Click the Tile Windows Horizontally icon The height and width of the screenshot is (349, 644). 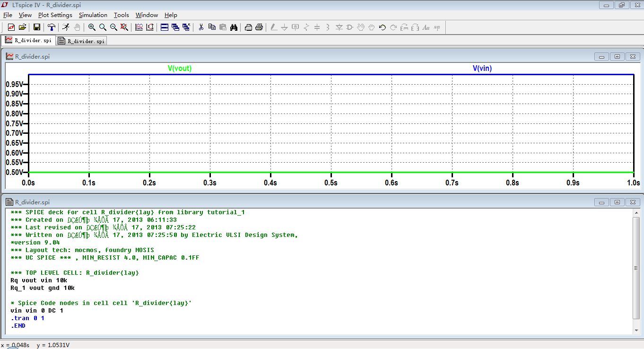pyautogui.click(x=165, y=27)
